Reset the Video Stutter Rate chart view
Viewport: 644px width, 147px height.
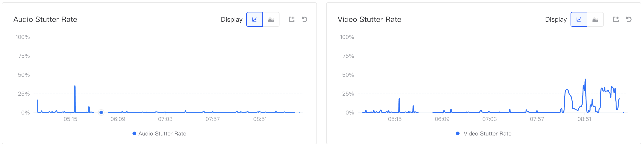[x=629, y=19]
